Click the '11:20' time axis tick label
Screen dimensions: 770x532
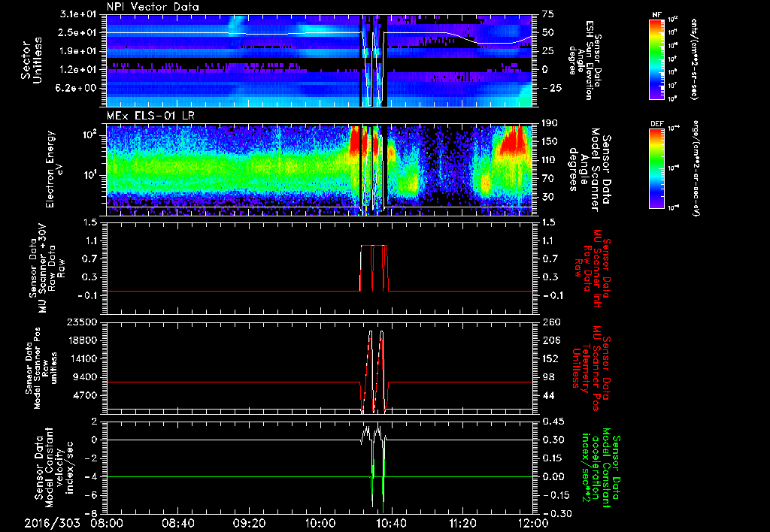(462, 523)
